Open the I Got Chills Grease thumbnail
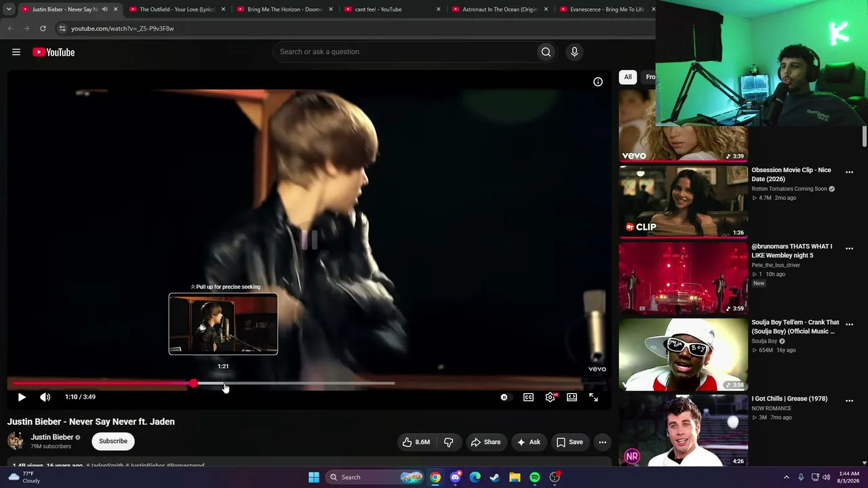 (684, 430)
